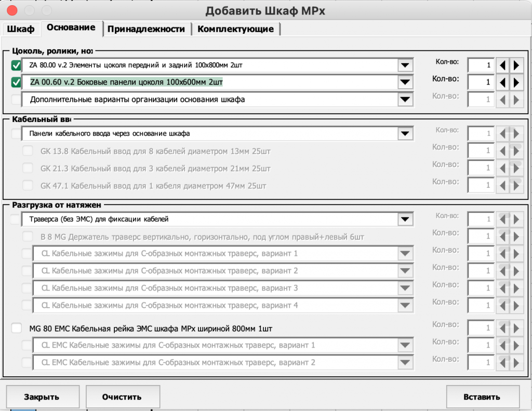Expand Панели кабельного ввода dropdown arrow
This screenshot has width=532, height=411.
click(404, 133)
